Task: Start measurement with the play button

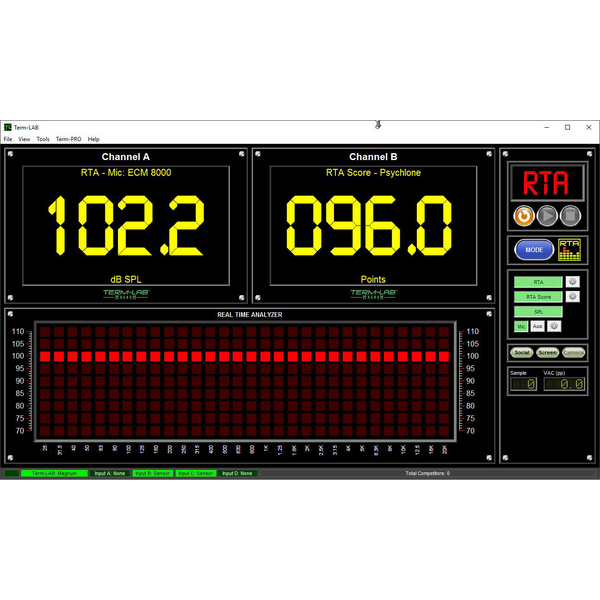Action: coord(547,216)
